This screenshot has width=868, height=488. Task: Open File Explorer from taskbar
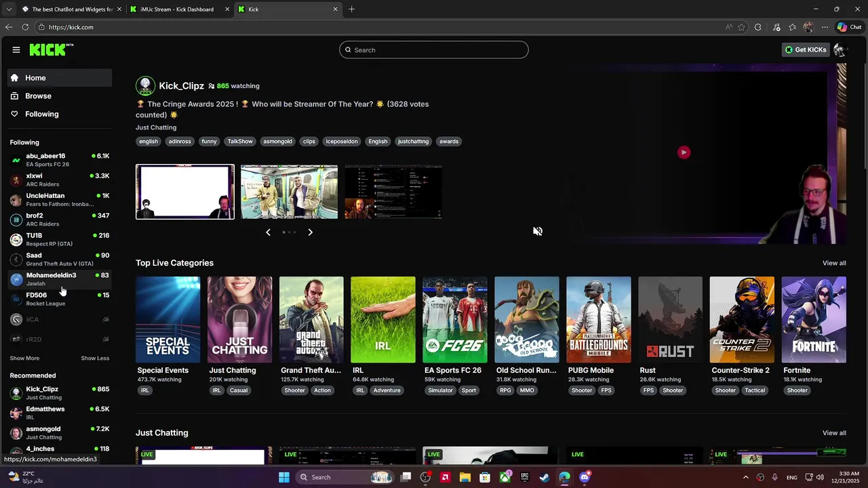tap(465, 477)
